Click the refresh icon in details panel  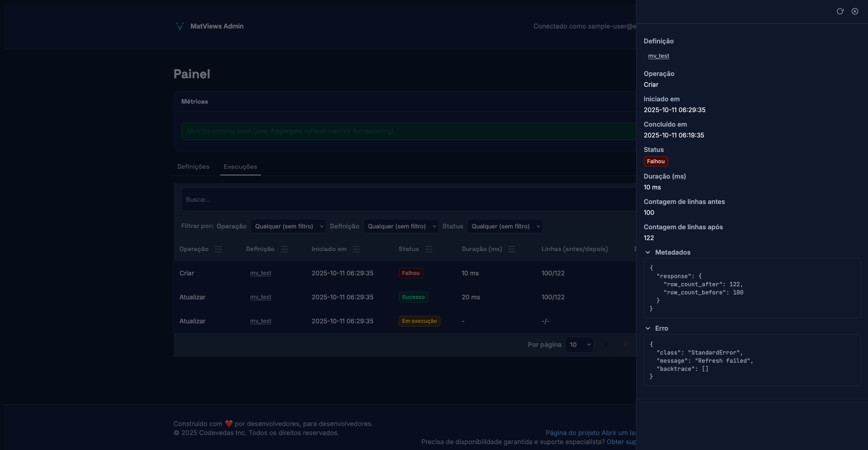[840, 11]
